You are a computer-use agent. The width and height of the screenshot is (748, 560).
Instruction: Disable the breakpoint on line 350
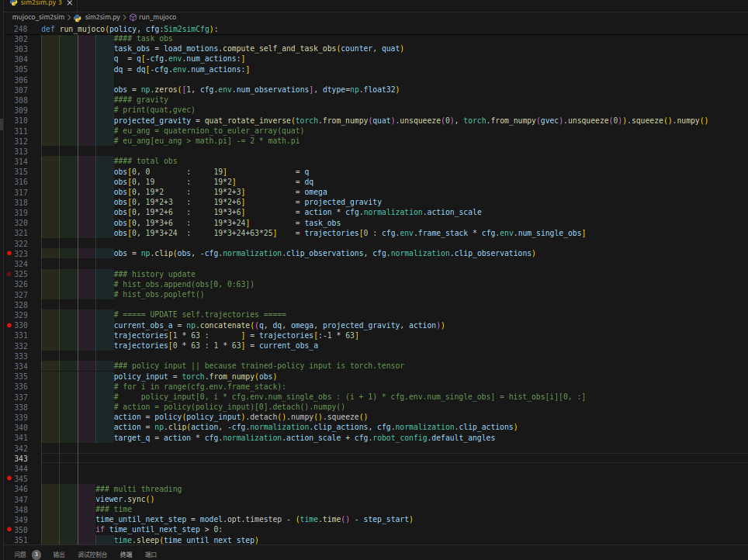[9, 529]
